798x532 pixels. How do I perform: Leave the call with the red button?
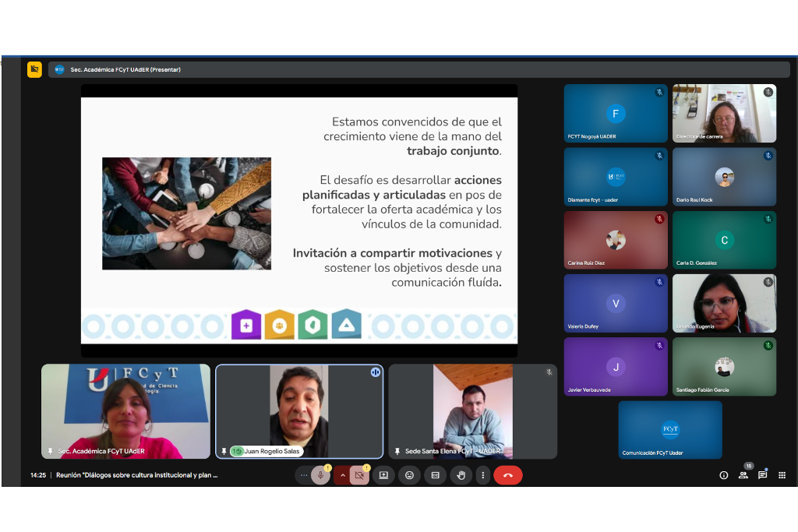(508, 475)
